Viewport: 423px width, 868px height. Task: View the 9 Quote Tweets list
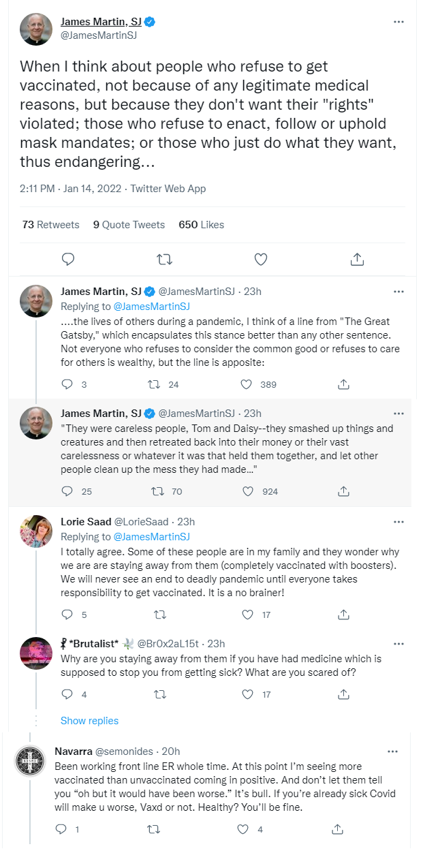(x=129, y=224)
